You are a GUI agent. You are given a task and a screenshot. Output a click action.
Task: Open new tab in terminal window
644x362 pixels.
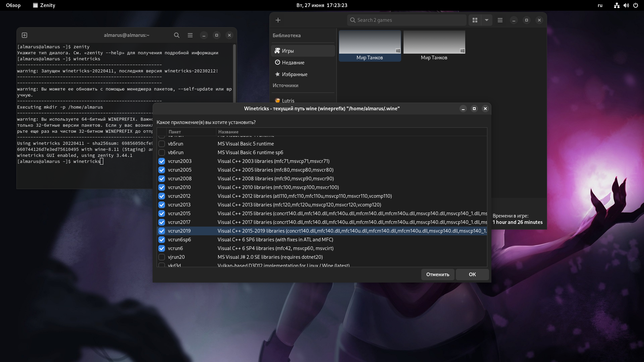24,35
